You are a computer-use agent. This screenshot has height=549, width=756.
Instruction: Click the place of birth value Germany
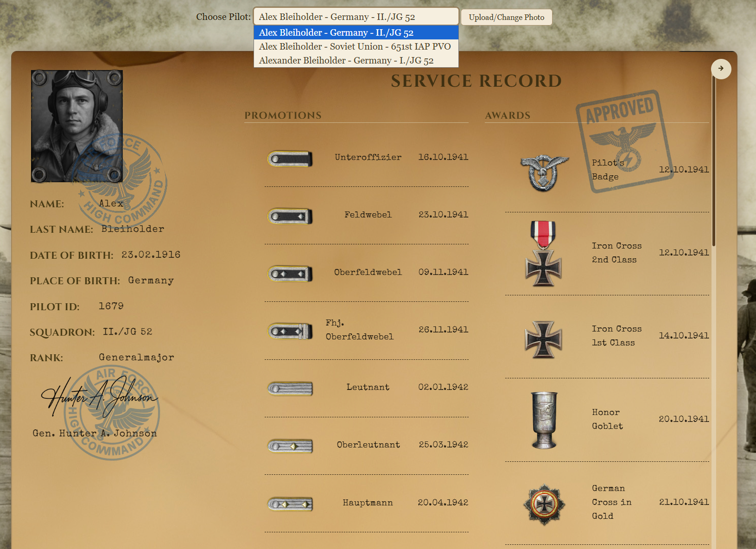(151, 281)
